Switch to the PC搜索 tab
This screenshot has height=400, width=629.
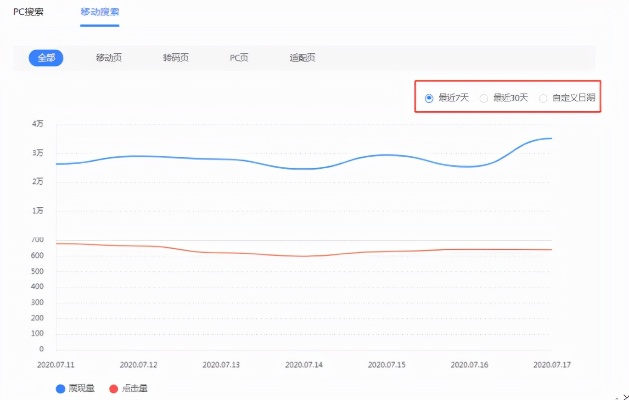(x=28, y=12)
